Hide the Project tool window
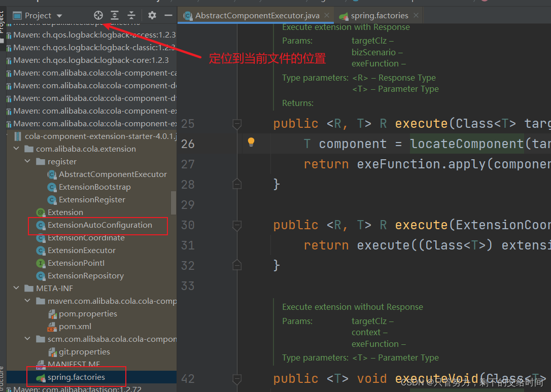Screen dimensions: 551x392 [168, 15]
